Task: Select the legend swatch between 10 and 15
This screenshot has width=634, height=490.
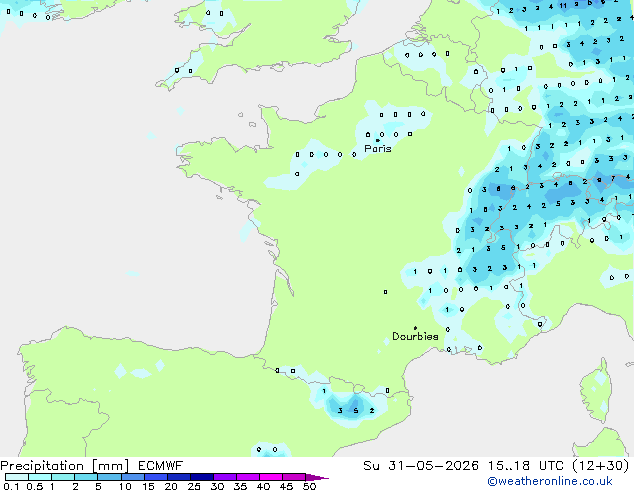Action: click(x=132, y=477)
